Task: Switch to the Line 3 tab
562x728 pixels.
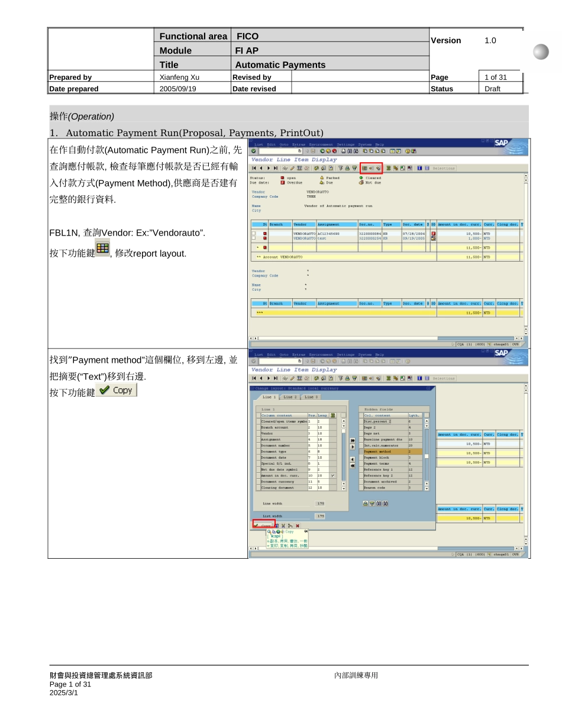Action: (311, 397)
